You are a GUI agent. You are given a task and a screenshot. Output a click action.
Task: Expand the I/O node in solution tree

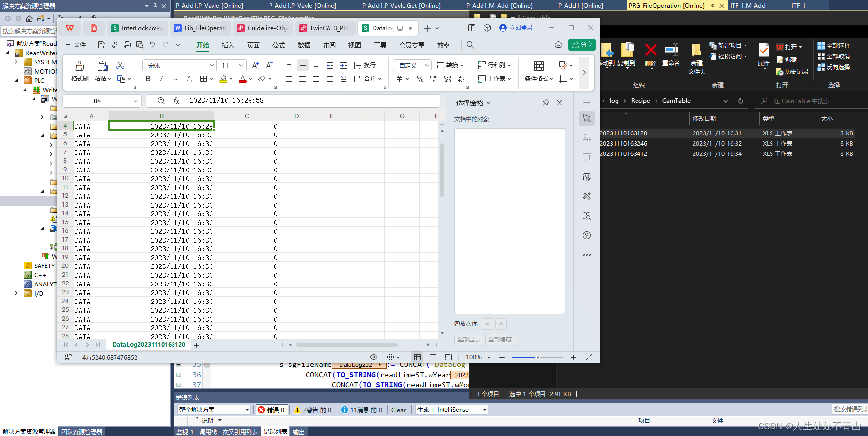coord(16,293)
